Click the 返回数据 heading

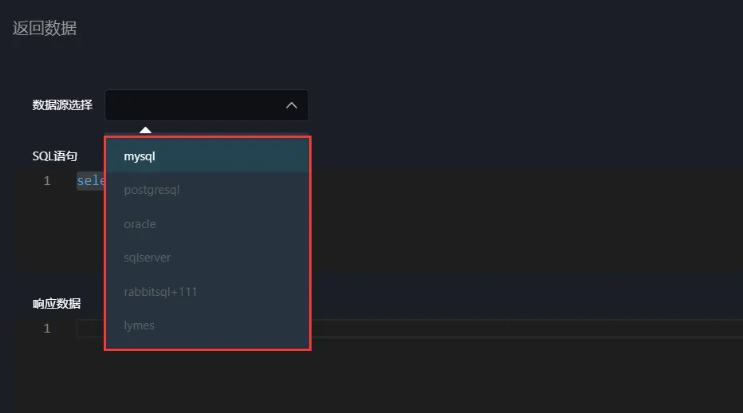coord(44,28)
